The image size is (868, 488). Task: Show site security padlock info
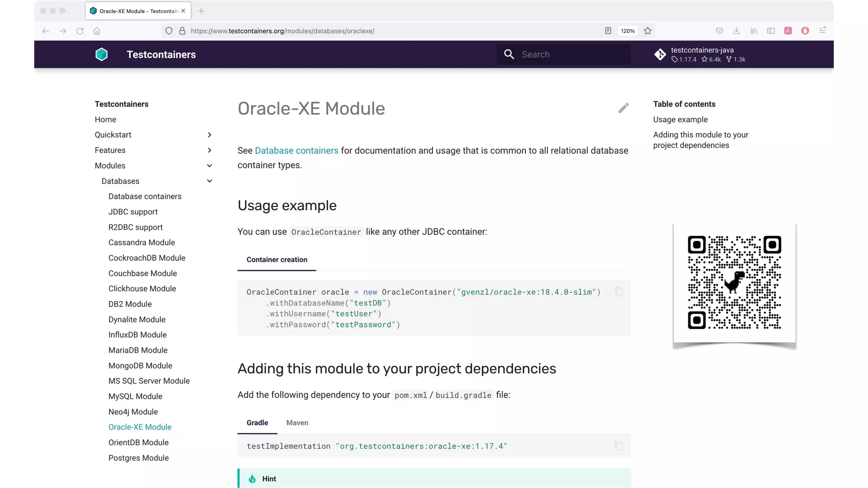(182, 31)
